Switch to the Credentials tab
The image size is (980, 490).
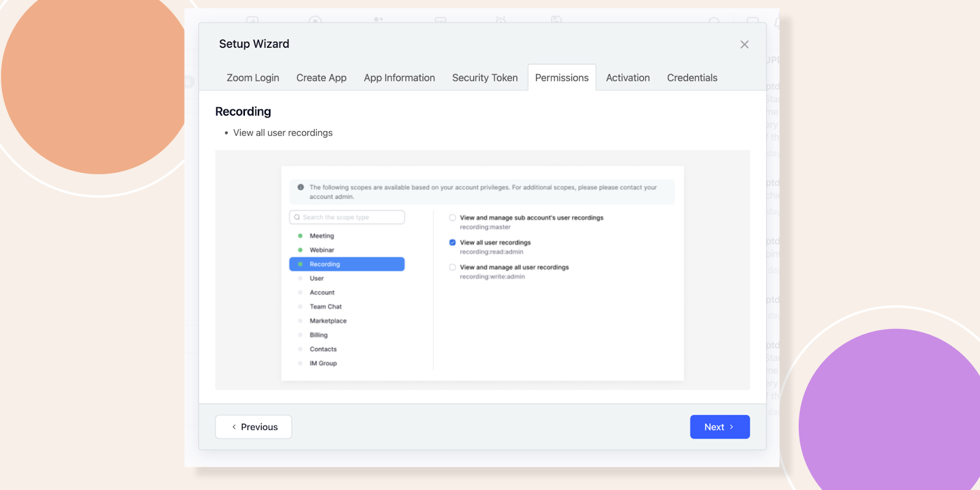[692, 78]
